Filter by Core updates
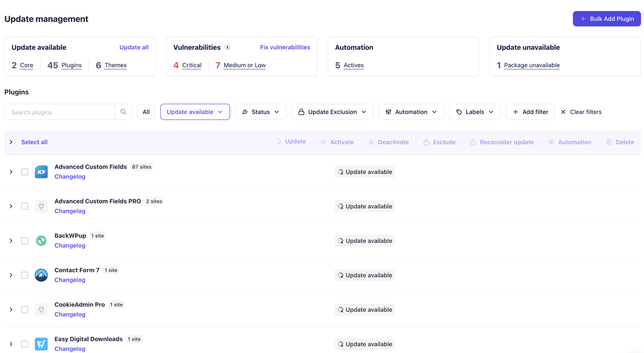Image resolution: width=644 pixels, height=353 pixels. click(27, 65)
